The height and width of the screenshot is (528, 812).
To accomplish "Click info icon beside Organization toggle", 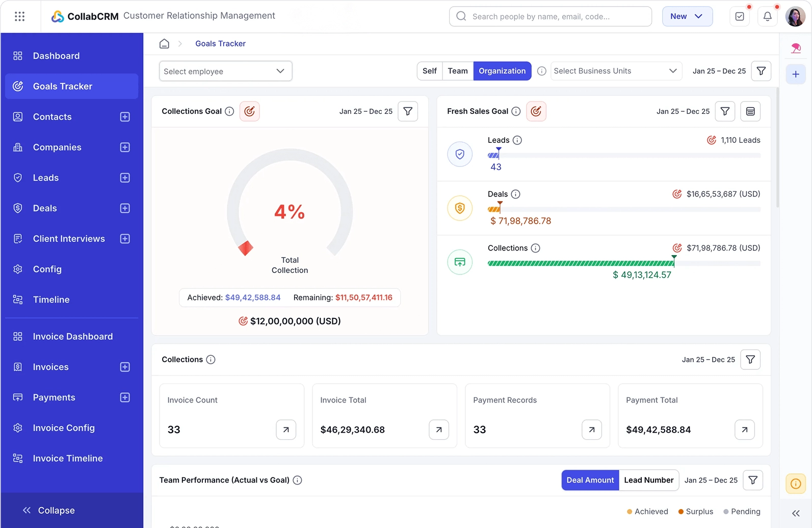I will click(542, 71).
